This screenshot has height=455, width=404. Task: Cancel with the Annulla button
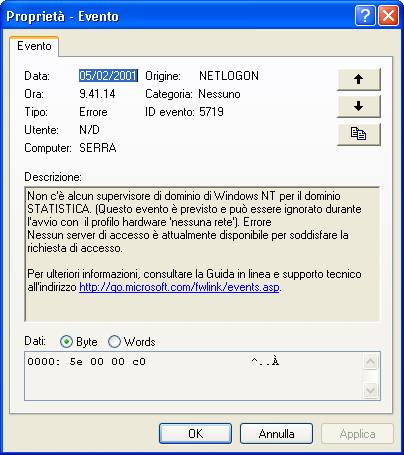point(276,434)
